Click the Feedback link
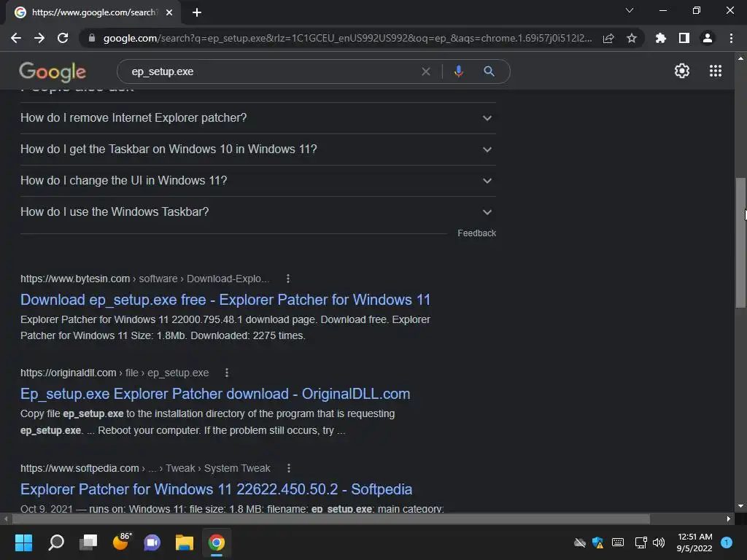This screenshot has width=747, height=560. (x=476, y=233)
